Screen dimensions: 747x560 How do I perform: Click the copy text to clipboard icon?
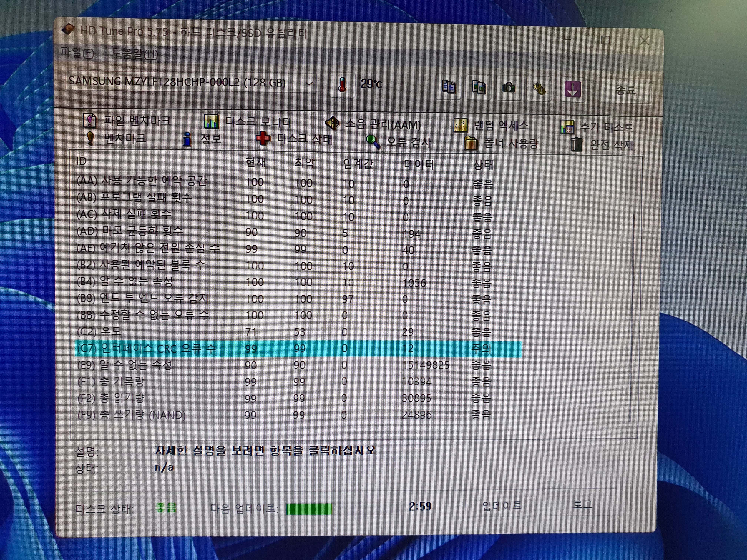(x=448, y=87)
